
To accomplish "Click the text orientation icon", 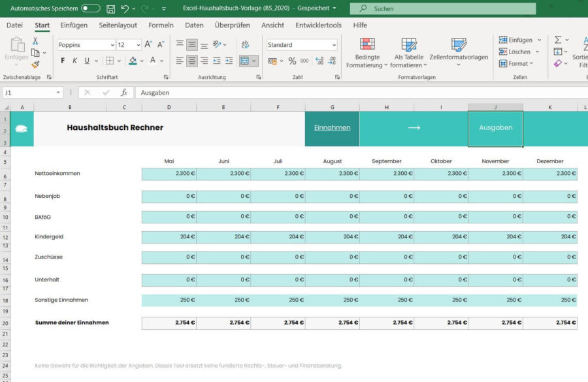I will 217,44.
